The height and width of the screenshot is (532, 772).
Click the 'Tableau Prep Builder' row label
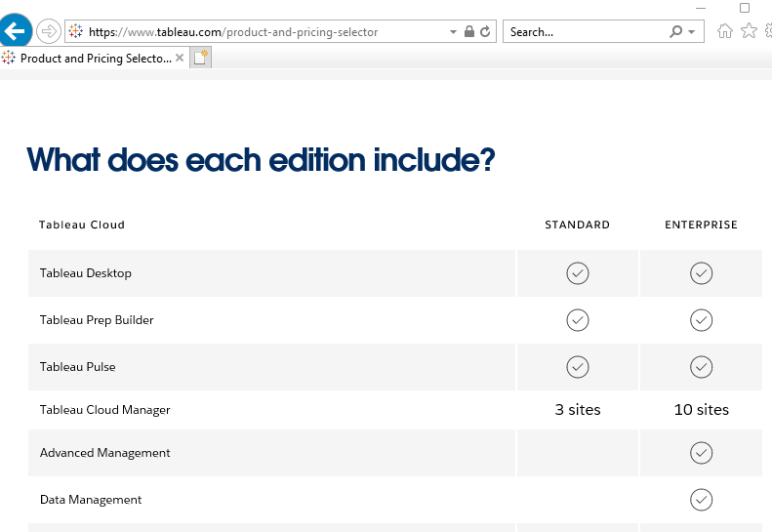coord(97,320)
